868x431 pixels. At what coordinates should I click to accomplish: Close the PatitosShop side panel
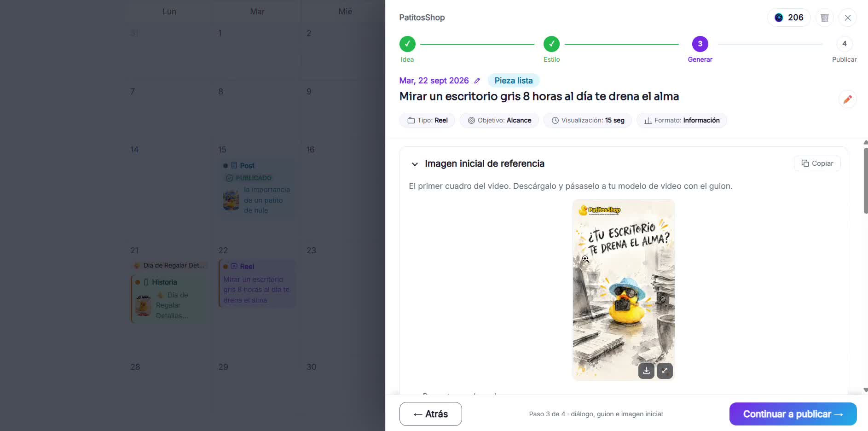848,17
